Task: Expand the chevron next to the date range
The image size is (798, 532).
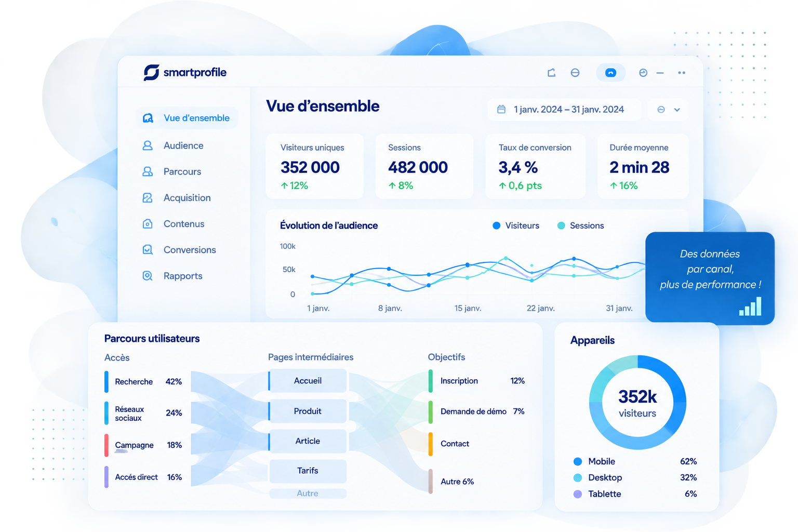Action: (677, 110)
